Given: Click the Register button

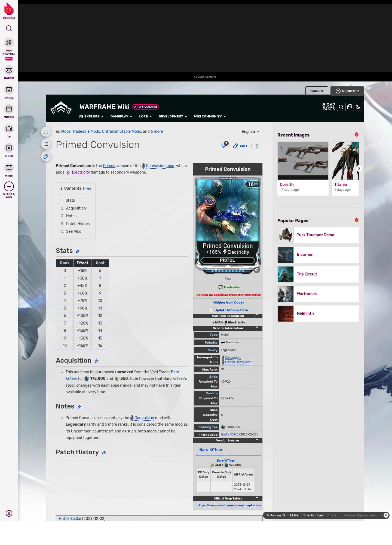Looking at the screenshot, I should [x=347, y=91].
